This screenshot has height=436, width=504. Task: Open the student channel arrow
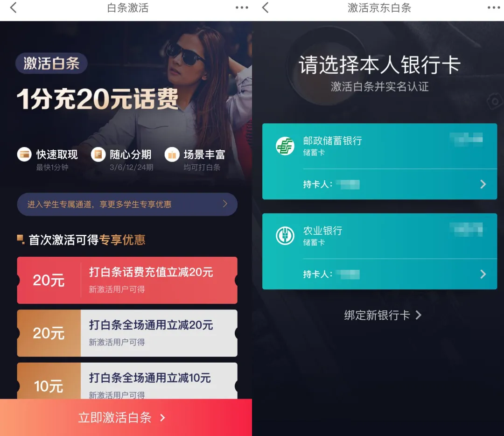click(x=225, y=204)
